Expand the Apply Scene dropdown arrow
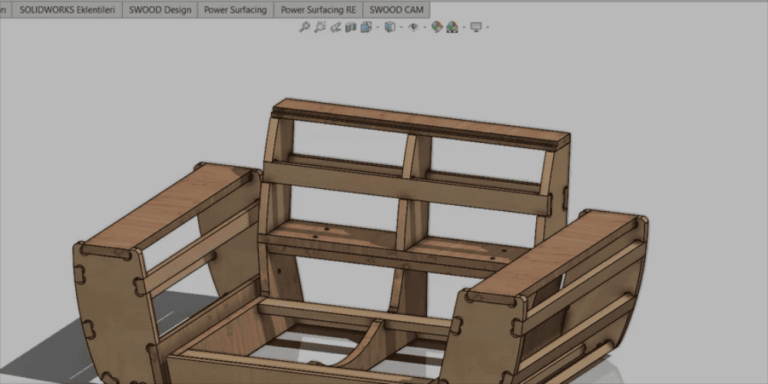 [x=464, y=27]
